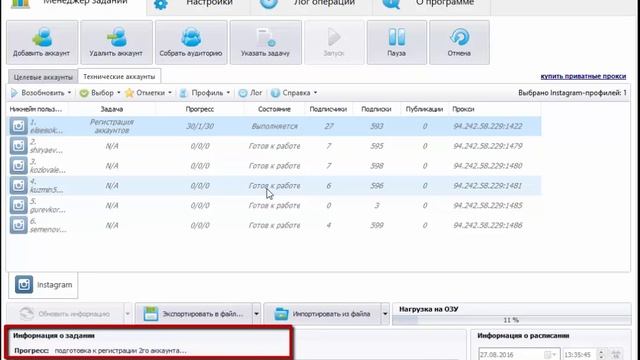Click proxy 94.242.58.229:1479 cell

(x=487, y=146)
